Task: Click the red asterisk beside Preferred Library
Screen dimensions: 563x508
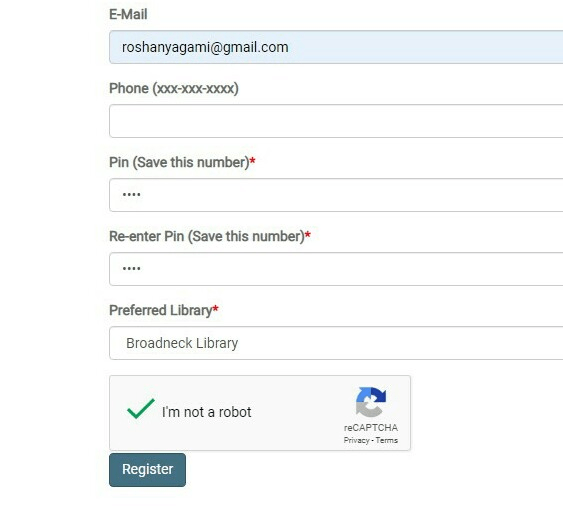Action: (x=215, y=308)
